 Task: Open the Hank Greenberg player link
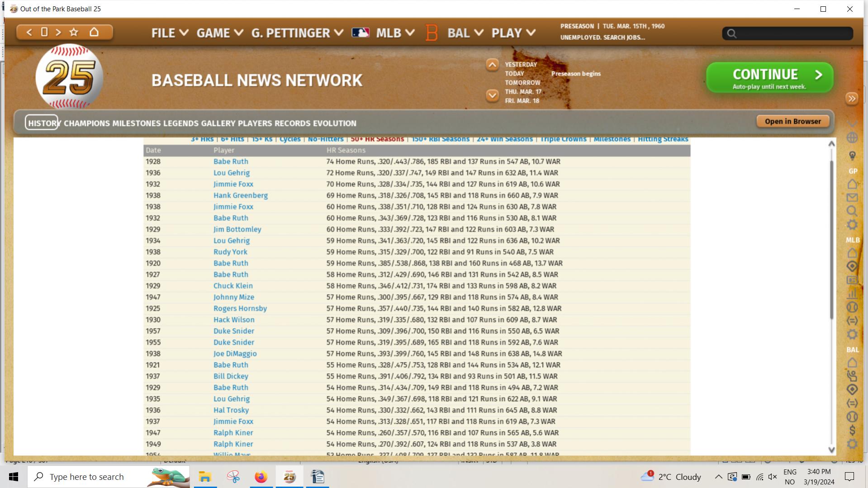click(x=240, y=195)
